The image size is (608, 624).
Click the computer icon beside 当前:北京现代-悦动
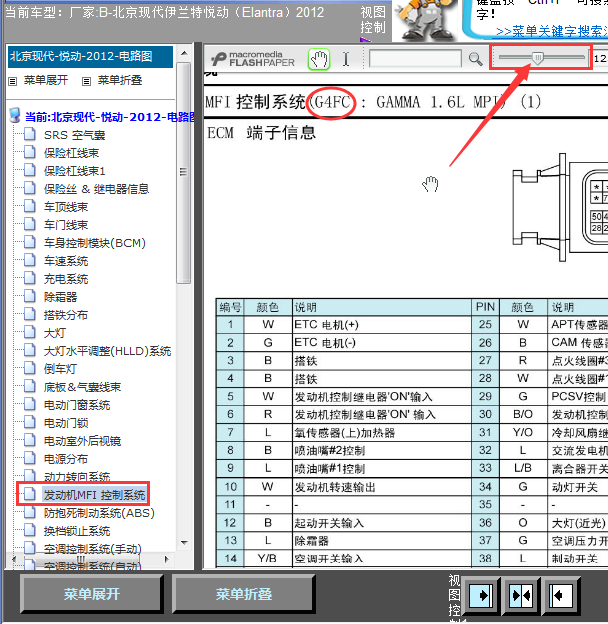[x=15, y=115]
